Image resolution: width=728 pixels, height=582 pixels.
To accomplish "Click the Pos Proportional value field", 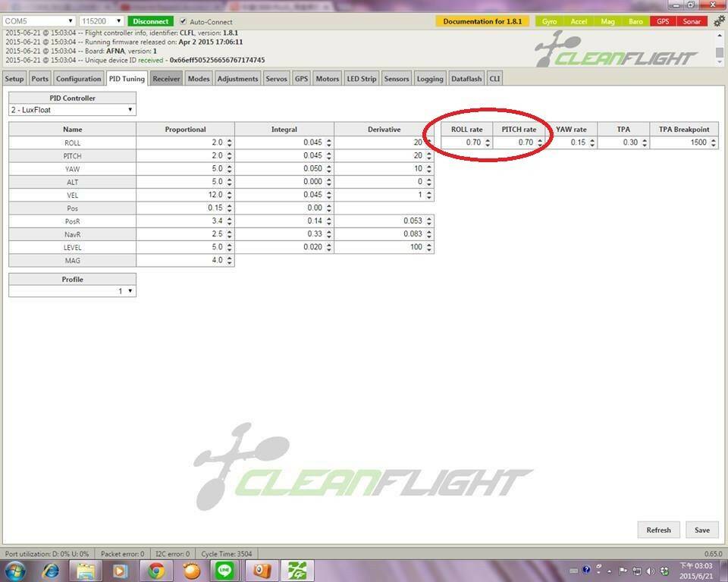I will pyautogui.click(x=185, y=208).
